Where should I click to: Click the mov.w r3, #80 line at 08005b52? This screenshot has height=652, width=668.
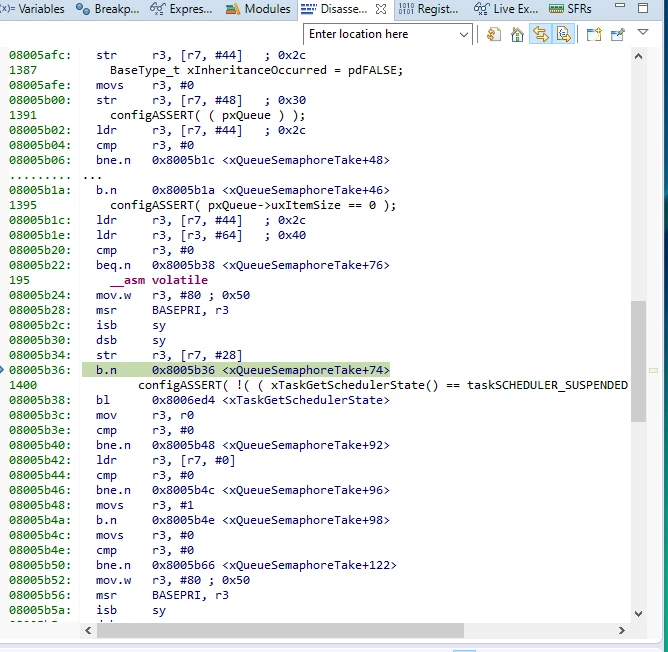pyautogui.click(x=173, y=580)
